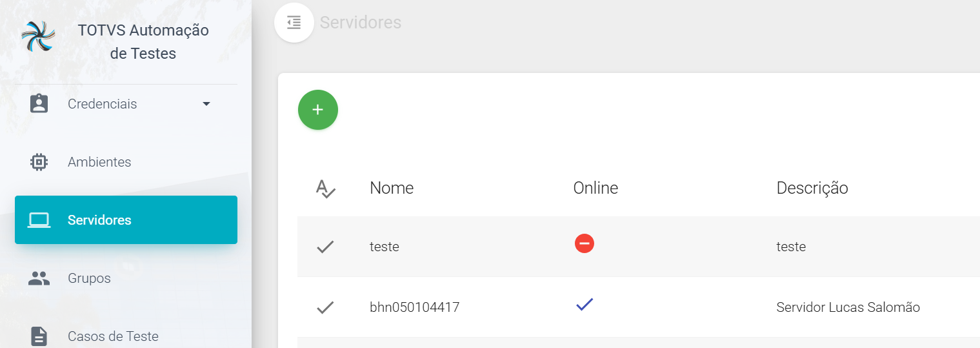This screenshot has height=348, width=980.
Task: Sort by the Nome column header
Action: 392,188
